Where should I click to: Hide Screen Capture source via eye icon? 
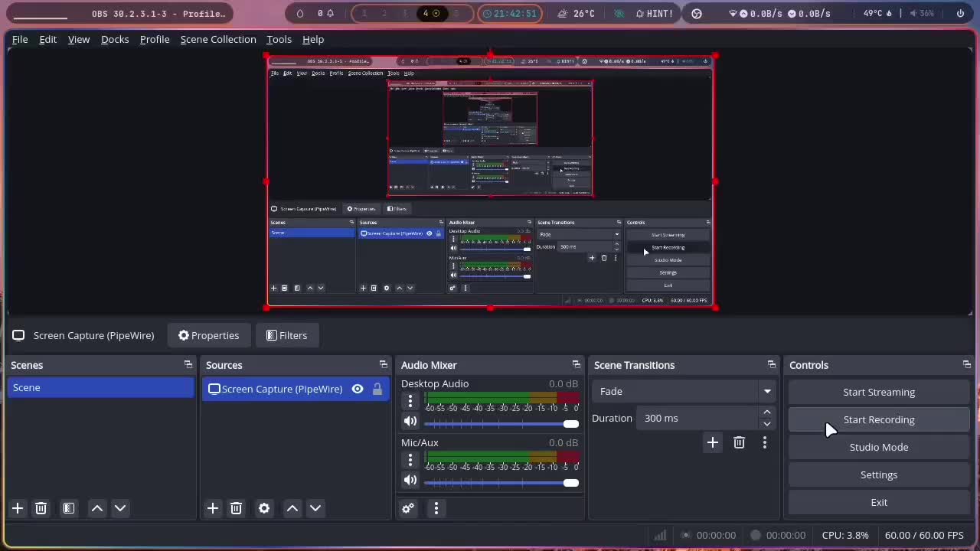(358, 389)
